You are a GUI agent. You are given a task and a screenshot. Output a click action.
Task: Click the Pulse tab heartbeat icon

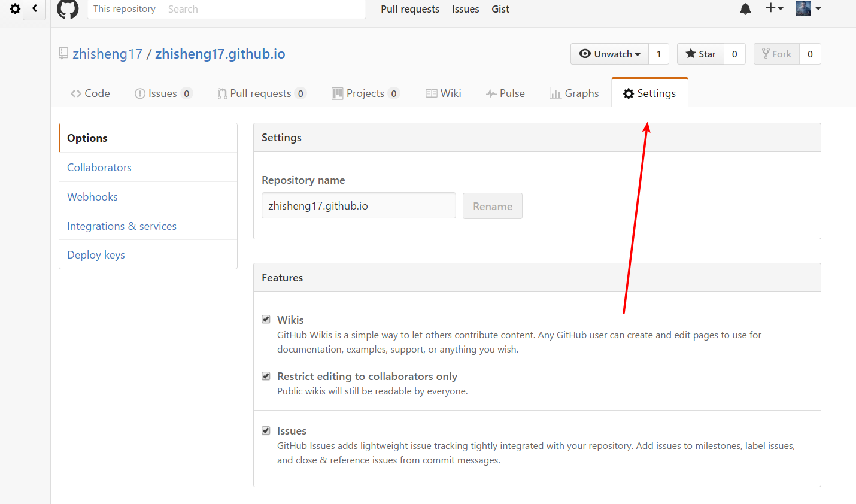click(491, 93)
